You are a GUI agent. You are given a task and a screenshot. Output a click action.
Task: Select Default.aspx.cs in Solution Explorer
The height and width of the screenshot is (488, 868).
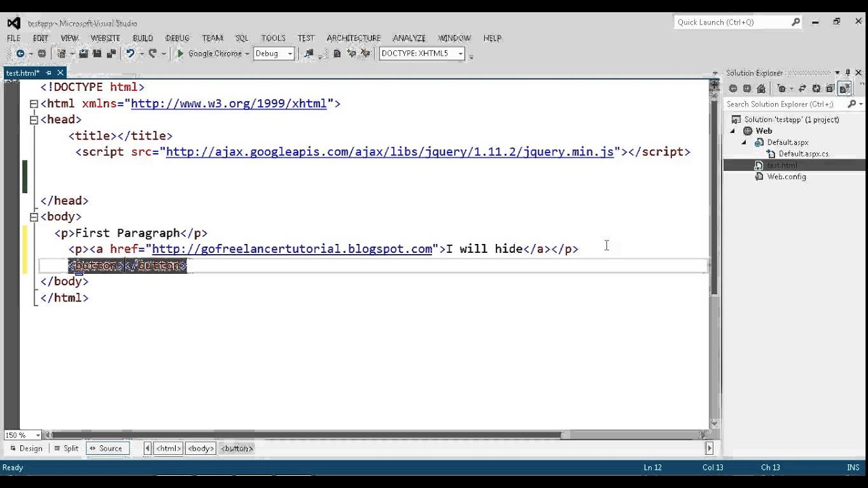coord(804,154)
